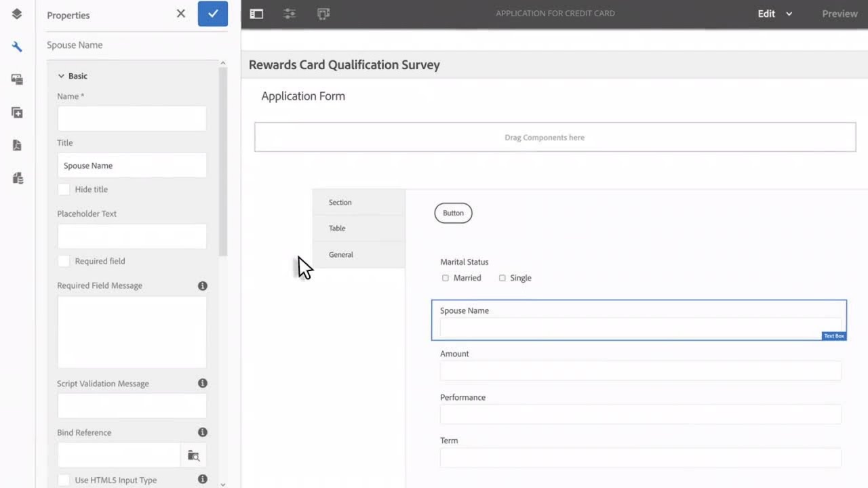Click the Title field containing Spouse Name
The image size is (868, 488).
[x=132, y=165]
